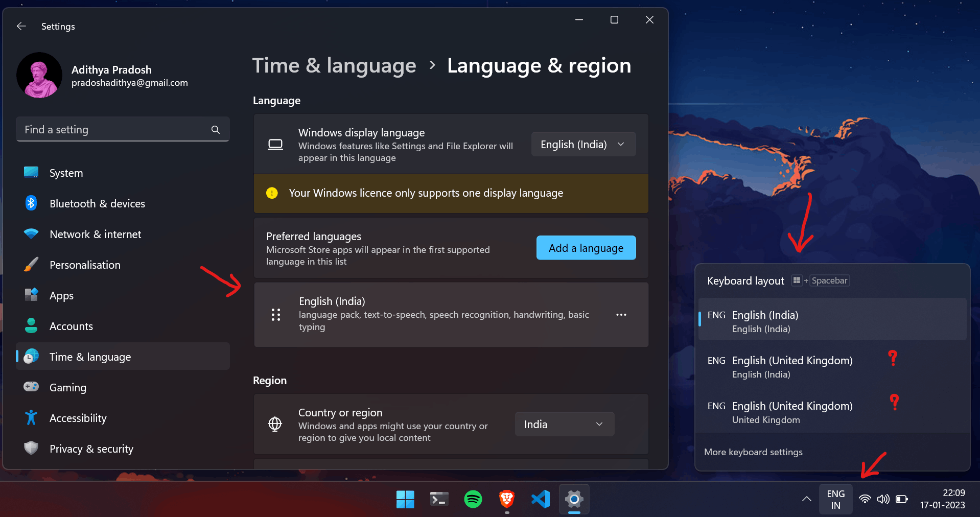Viewport: 980px width, 517px height.
Task: Open the Wi-Fi network tray icon
Action: pos(865,499)
